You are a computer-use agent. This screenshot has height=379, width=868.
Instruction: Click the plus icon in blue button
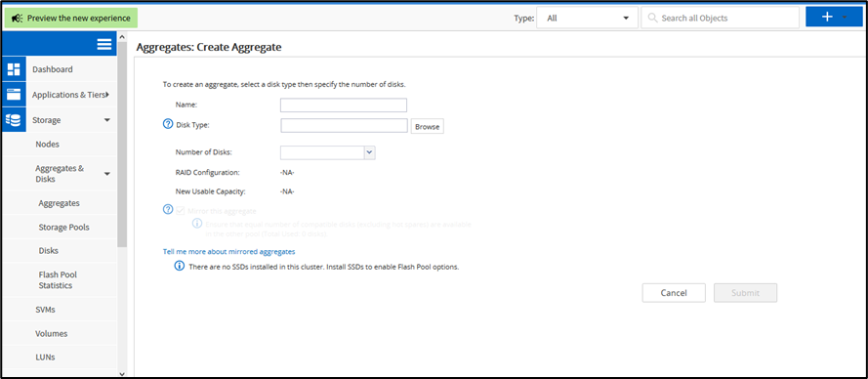(x=827, y=18)
